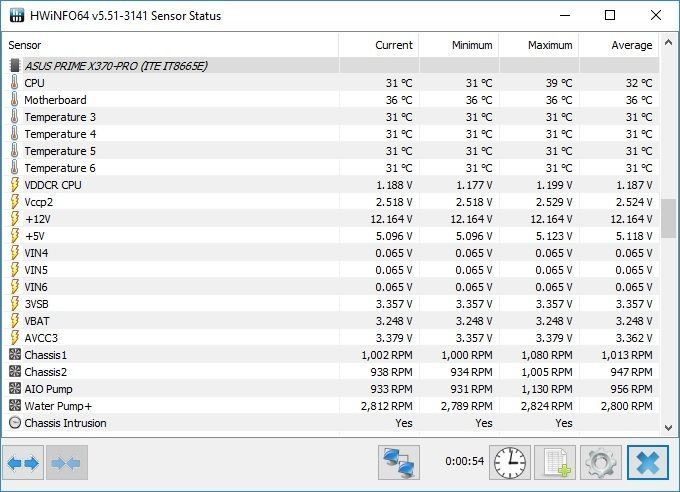Open the sensor settings gear icon

pyautogui.click(x=601, y=462)
